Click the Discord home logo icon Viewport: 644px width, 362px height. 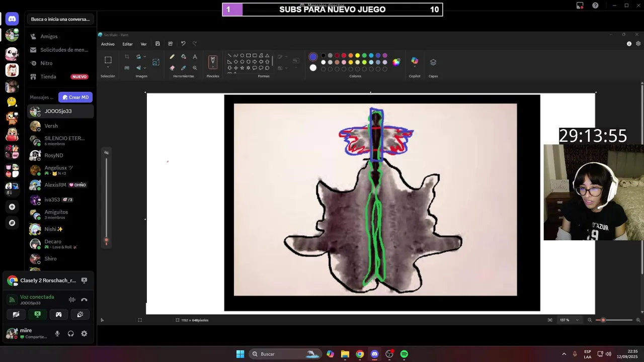12,19
